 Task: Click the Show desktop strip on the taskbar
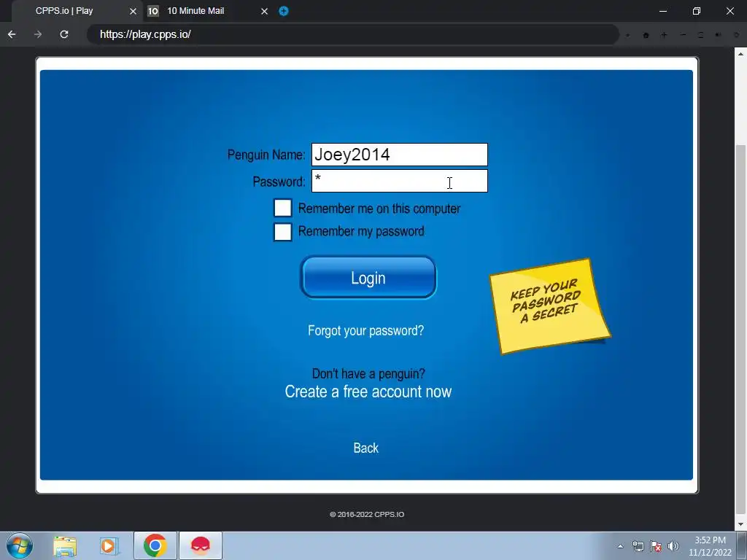(742, 545)
